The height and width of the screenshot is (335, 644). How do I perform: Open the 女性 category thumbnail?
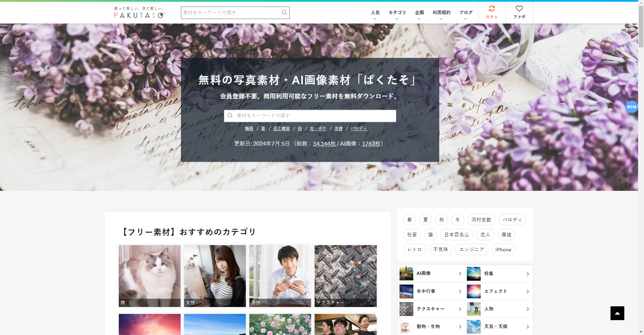pyautogui.click(x=215, y=276)
